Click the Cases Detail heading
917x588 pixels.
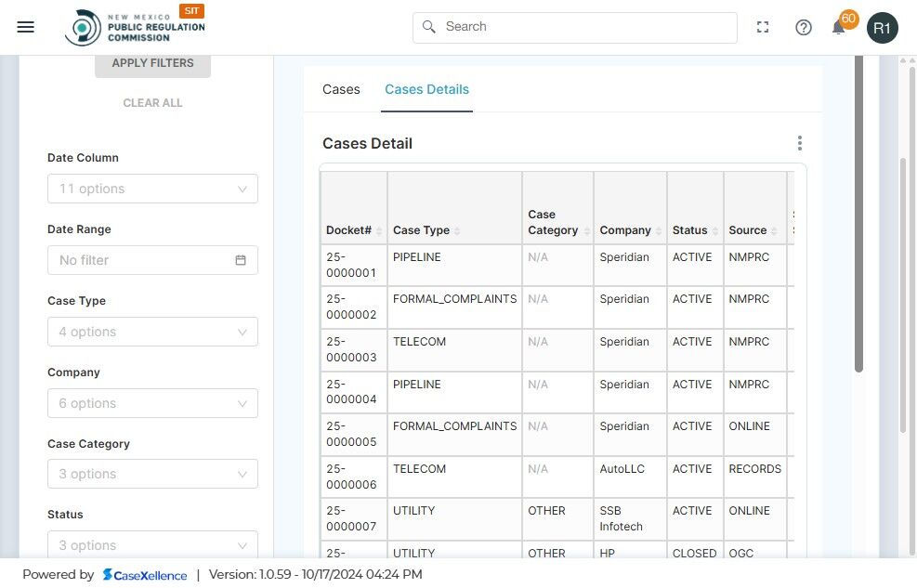click(x=367, y=144)
